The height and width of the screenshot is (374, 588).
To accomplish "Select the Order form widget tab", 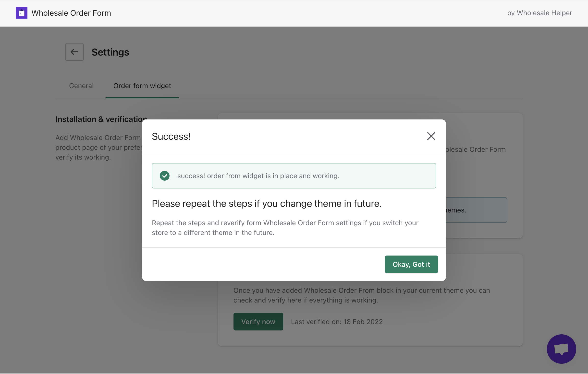I will coord(142,86).
